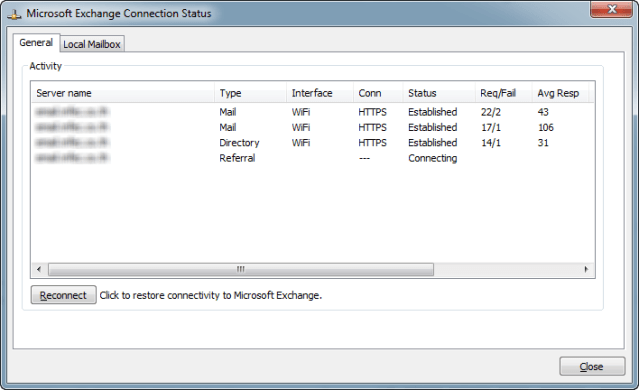
Task: Click the Avg Resp column header
Action: 561,93
